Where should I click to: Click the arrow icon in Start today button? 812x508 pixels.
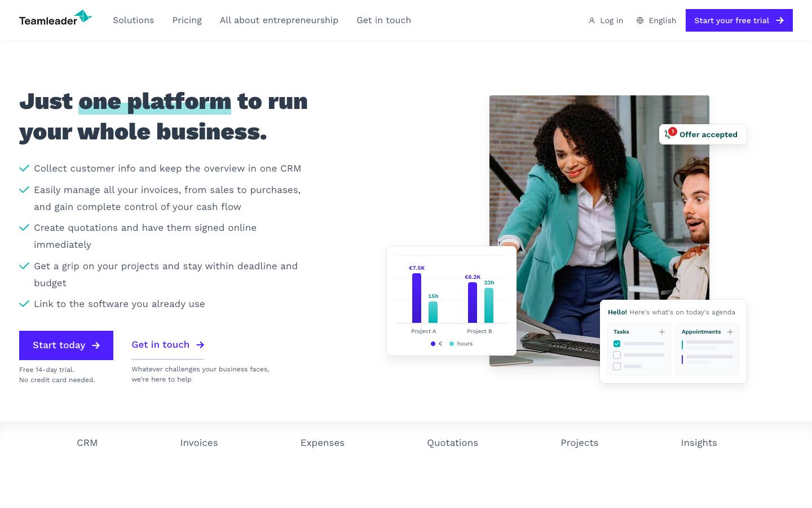[96, 345]
